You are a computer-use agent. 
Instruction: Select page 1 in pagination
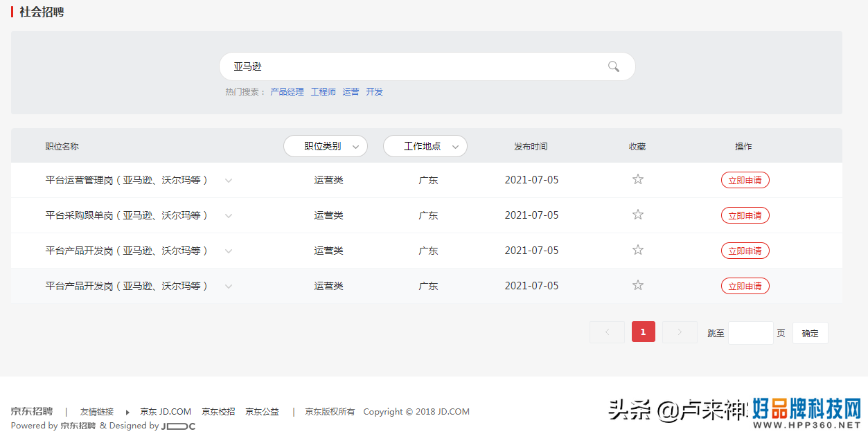click(644, 332)
